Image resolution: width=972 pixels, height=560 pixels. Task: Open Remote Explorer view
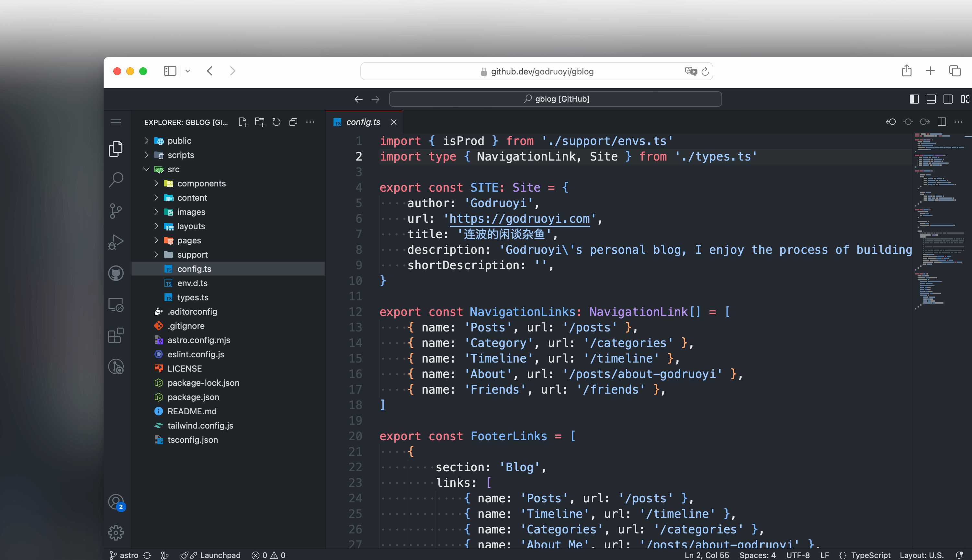pyautogui.click(x=116, y=305)
